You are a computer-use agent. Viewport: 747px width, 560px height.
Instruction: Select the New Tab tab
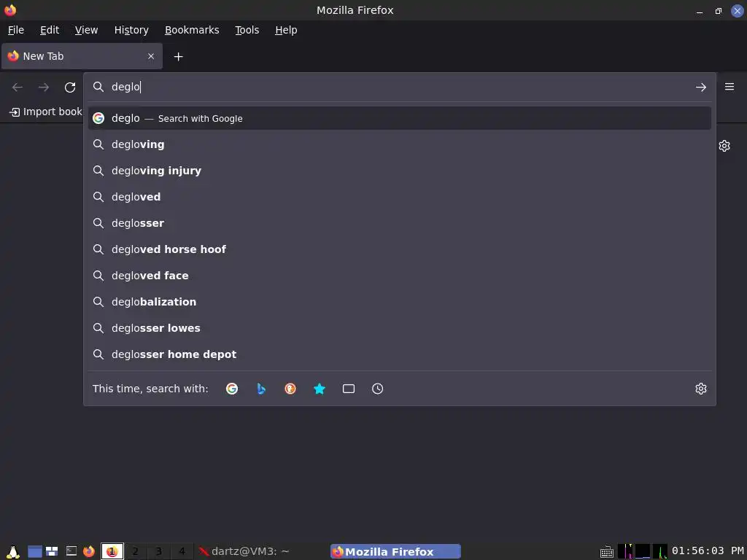click(82, 56)
